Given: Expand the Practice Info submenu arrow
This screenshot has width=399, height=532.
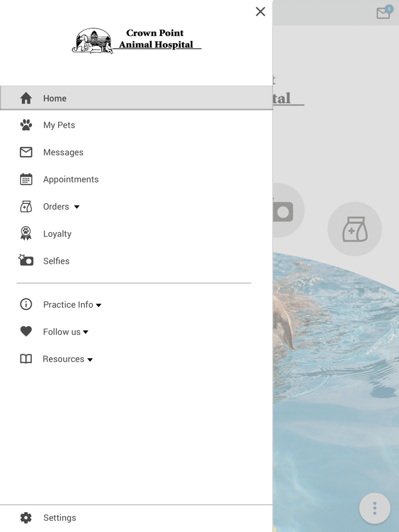Looking at the screenshot, I should coord(99,305).
